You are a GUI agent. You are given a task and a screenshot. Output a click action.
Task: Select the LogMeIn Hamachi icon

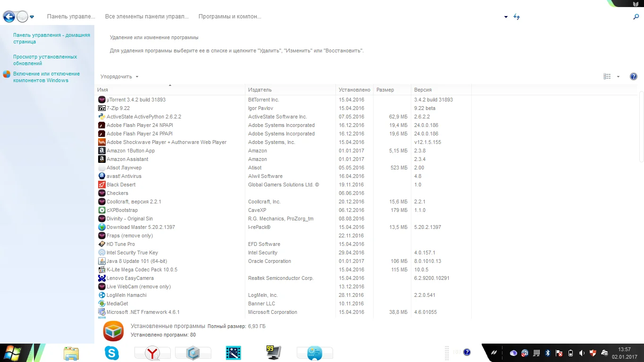pyautogui.click(x=102, y=295)
